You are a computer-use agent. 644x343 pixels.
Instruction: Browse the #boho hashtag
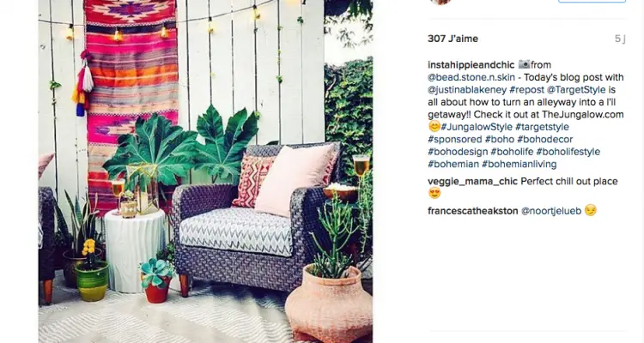[x=500, y=139]
